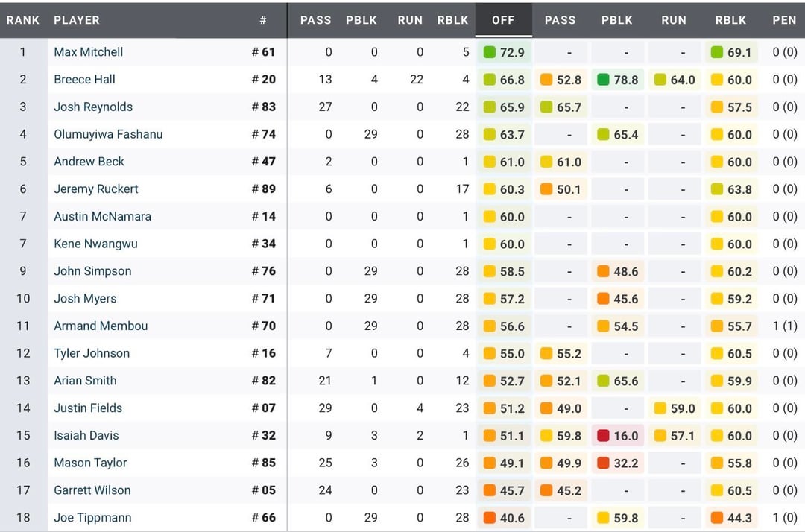Sort the table by the OFF column header

[503, 20]
